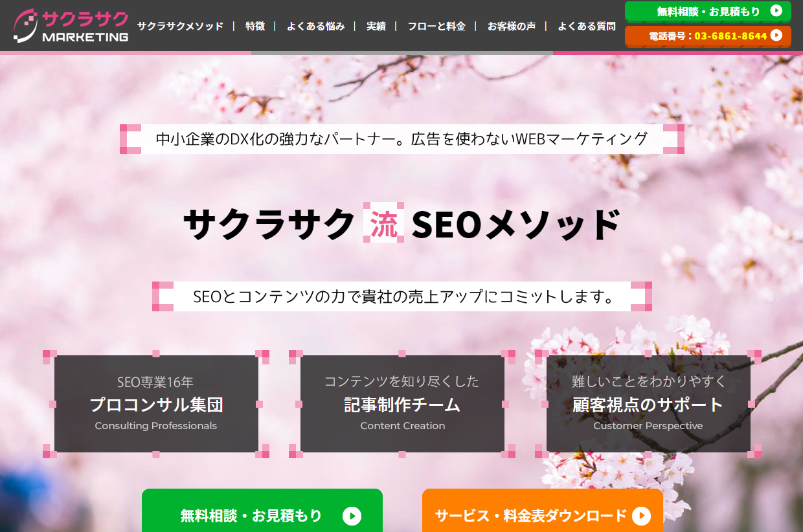Open the お客様の声 menu item
The height and width of the screenshot is (532, 803).
pyautogui.click(x=512, y=27)
